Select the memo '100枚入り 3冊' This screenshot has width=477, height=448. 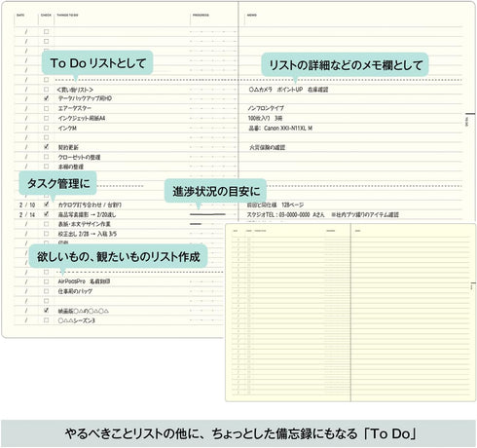pyautogui.click(x=265, y=118)
